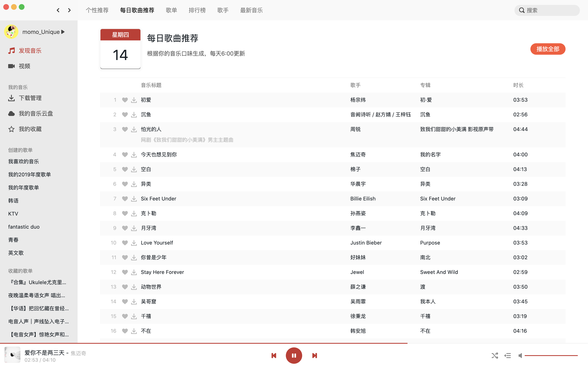Open the playlist queue icon
The image size is (588, 367).
[x=507, y=355]
